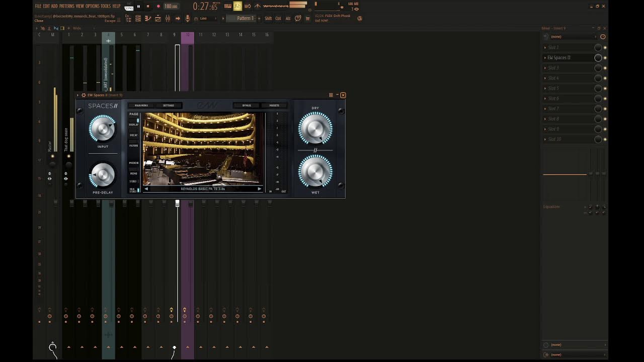Click the INPUT knob in Spaces
The image size is (644, 362).
103,128
